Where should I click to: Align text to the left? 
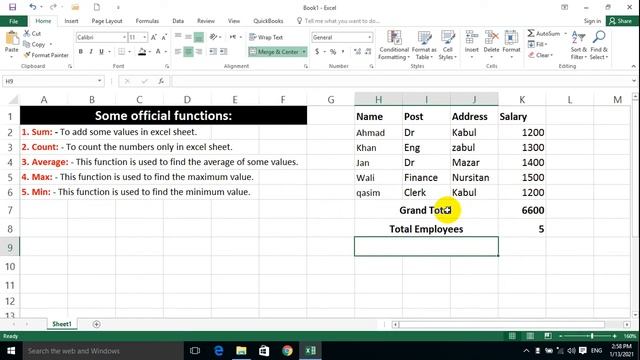pyautogui.click(x=178, y=51)
